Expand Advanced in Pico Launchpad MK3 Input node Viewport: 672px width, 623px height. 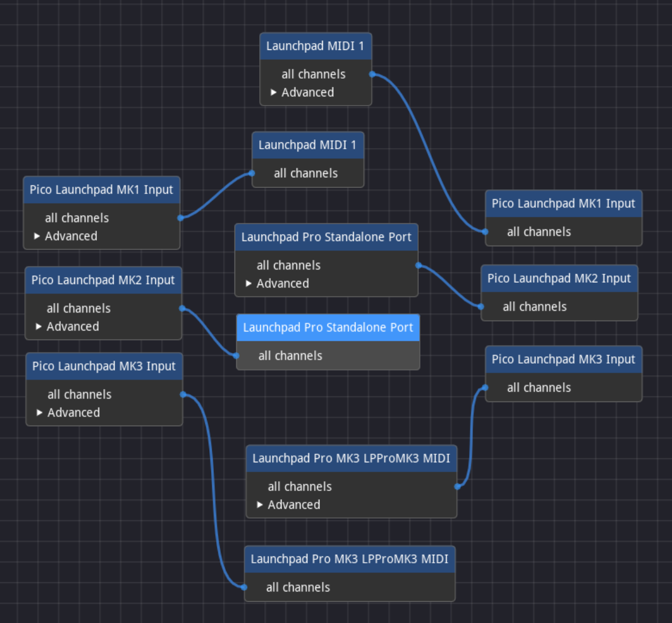click(x=68, y=412)
